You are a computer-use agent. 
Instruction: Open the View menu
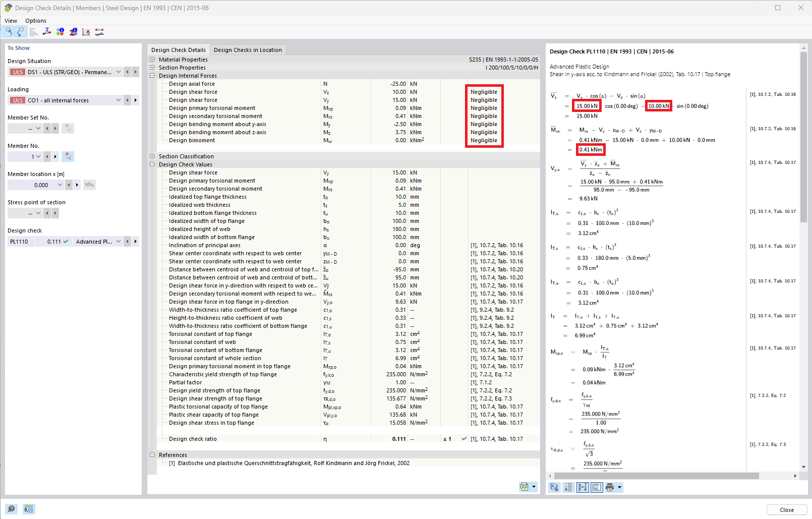coord(11,21)
